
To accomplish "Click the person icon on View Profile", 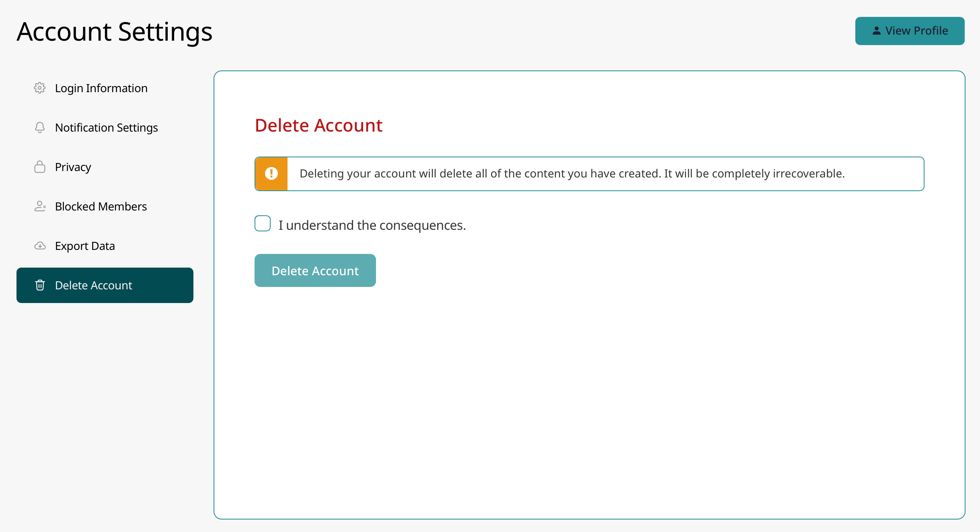I will pos(876,31).
